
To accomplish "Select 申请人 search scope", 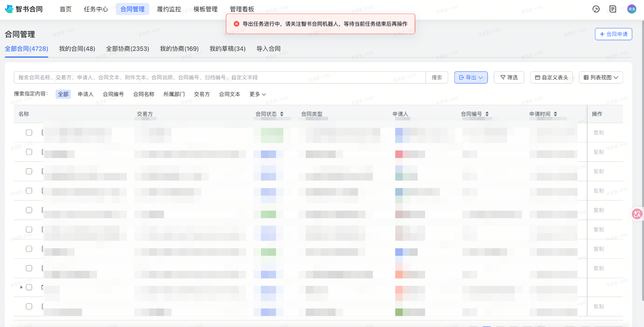I will tap(86, 94).
